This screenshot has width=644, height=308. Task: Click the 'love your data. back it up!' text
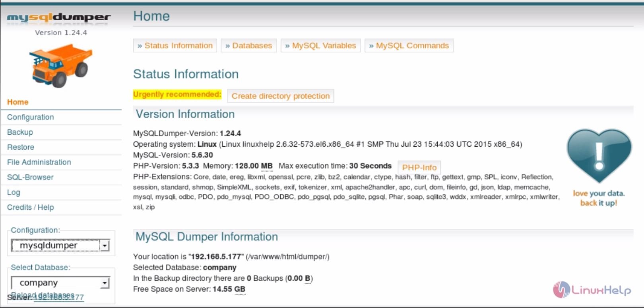coord(599,198)
